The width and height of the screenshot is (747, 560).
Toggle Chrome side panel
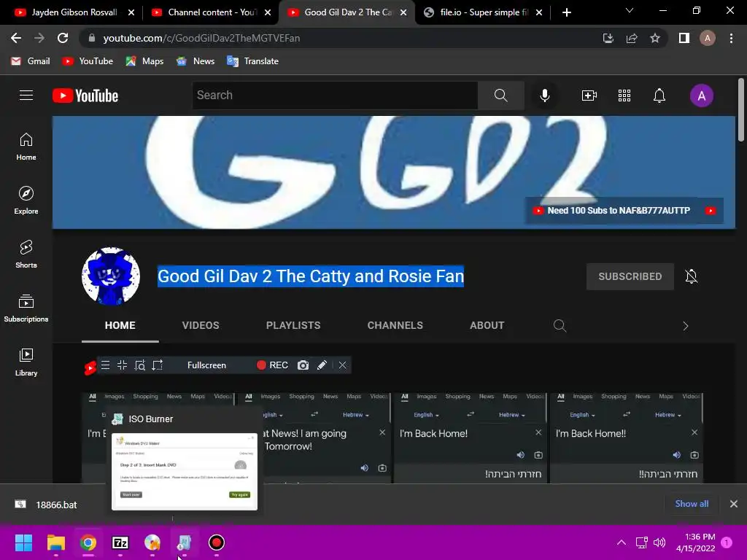[x=684, y=38]
